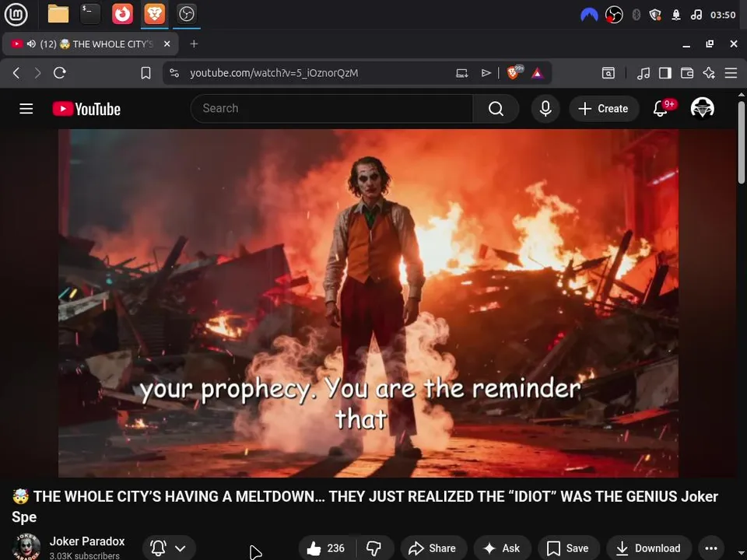
Task: Expand the subscription notification bell dropdown
Action: click(169, 548)
